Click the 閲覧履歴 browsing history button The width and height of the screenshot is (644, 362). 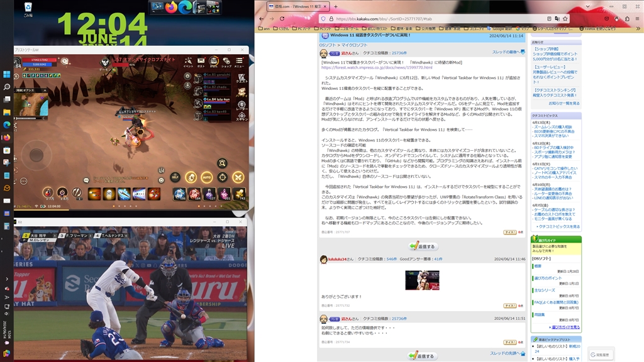(x=600, y=354)
